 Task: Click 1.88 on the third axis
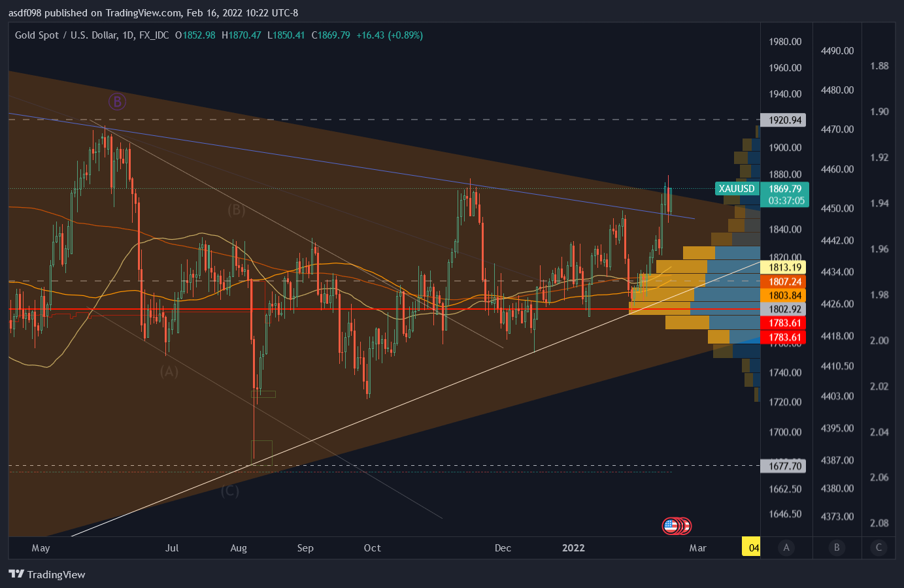pos(879,66)
